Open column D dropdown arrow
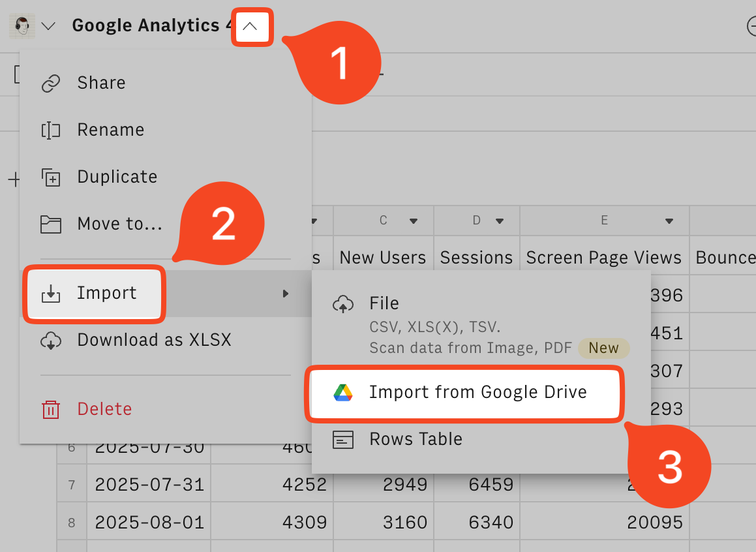 tap(500, 221)
